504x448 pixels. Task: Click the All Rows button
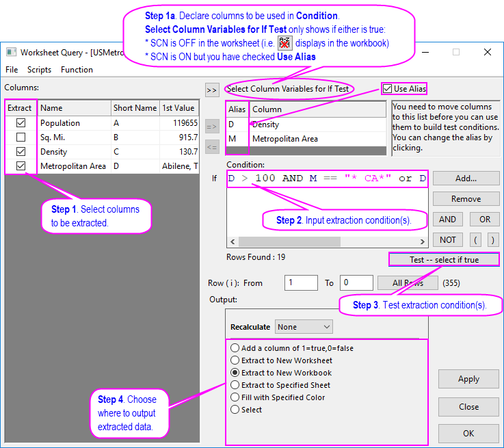click(408, 282)
